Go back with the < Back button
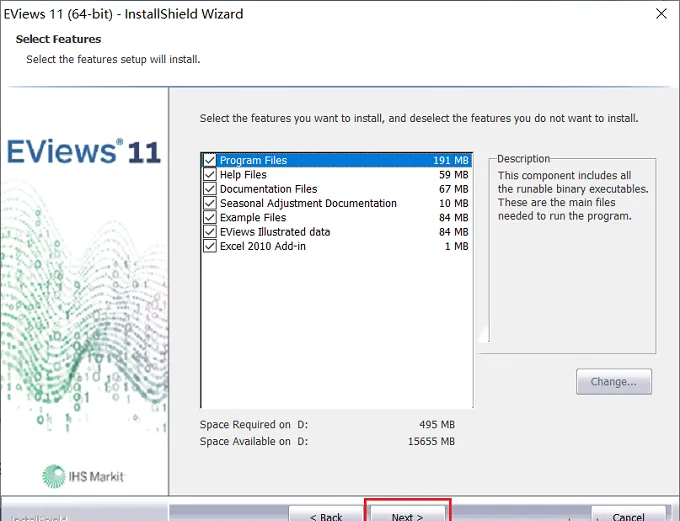The height and width of the screenshot is (521, 680). [x=326, y=514]
